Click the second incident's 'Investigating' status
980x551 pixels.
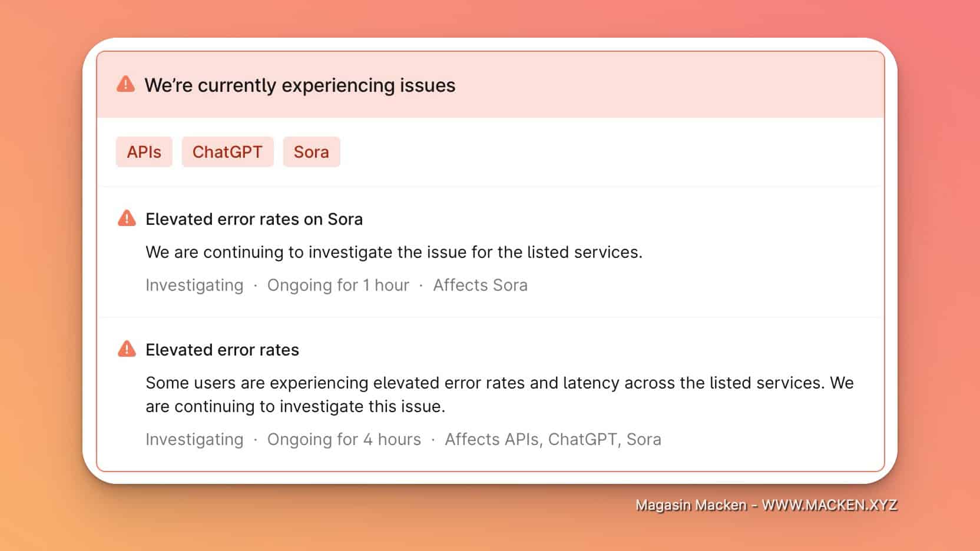[194, 439]
